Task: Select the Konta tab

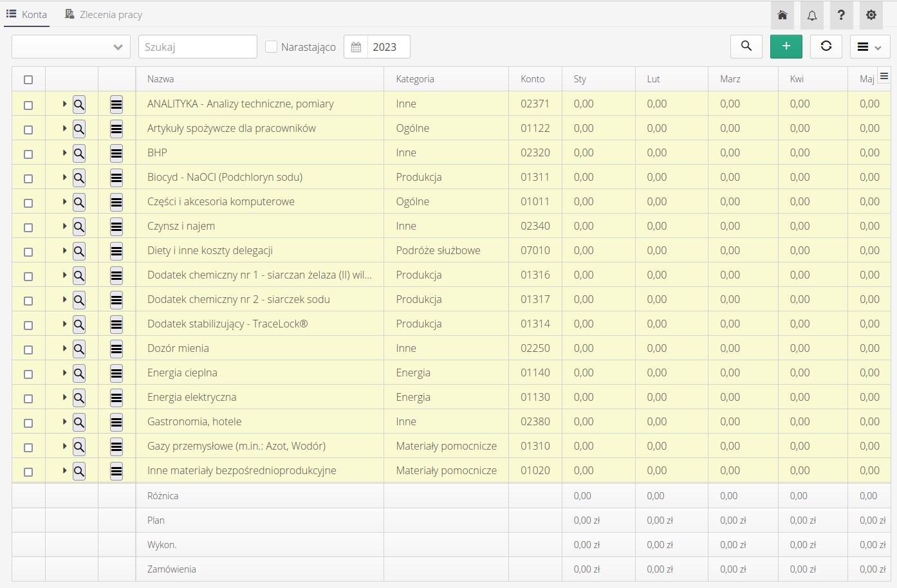Action: pos(26,14)
